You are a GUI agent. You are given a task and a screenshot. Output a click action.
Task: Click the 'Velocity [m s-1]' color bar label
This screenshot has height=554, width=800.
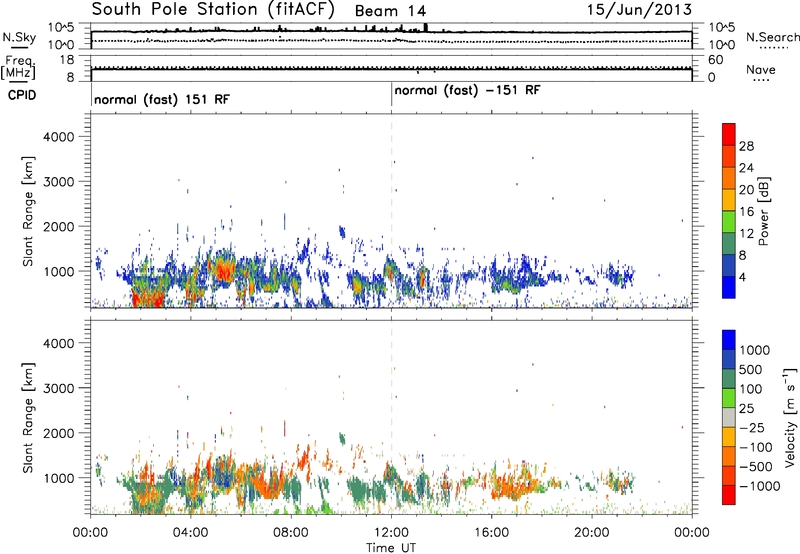pos(790,417)
